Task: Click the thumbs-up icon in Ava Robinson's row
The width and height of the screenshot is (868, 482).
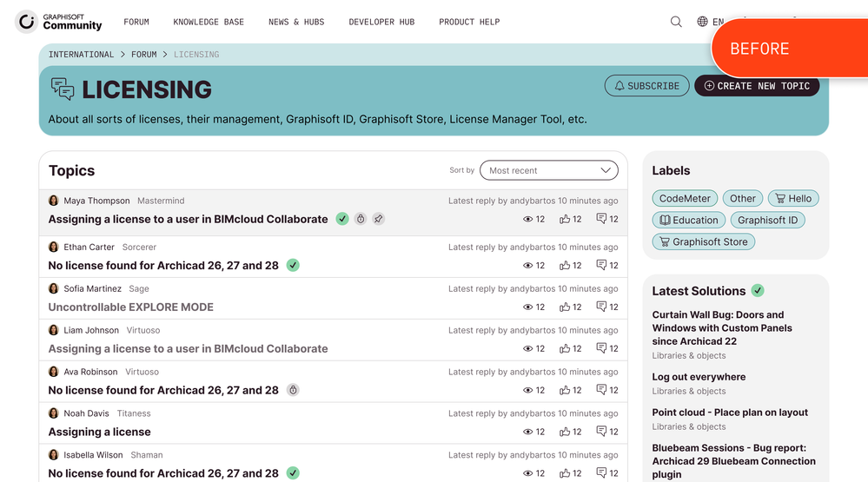Action: click(565, 390)
